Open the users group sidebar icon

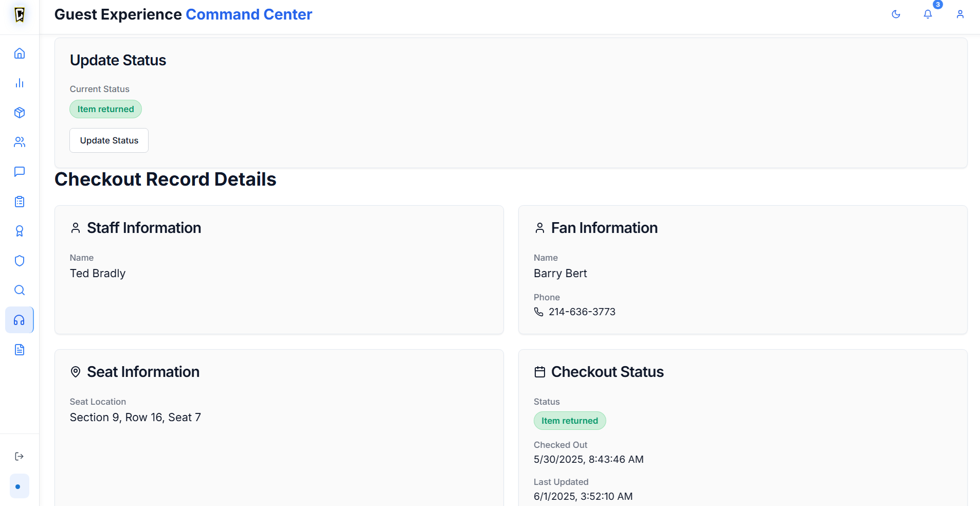point(20,142)
